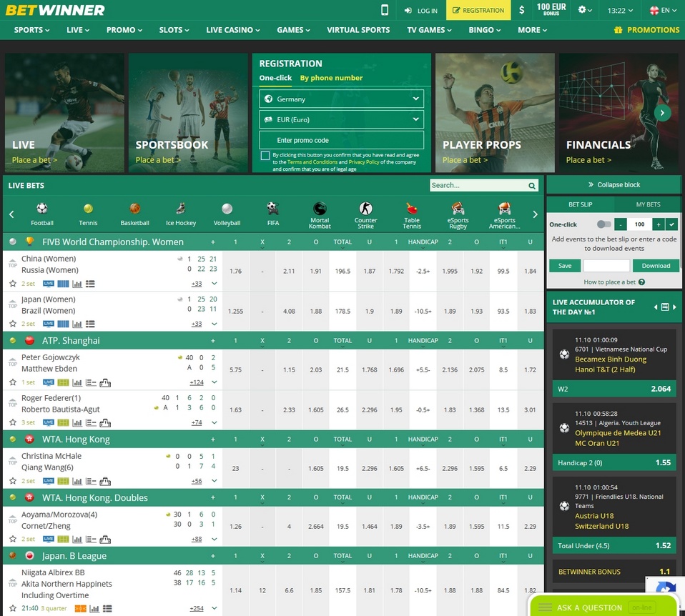Expand markets for China vs Russia match

215,284
